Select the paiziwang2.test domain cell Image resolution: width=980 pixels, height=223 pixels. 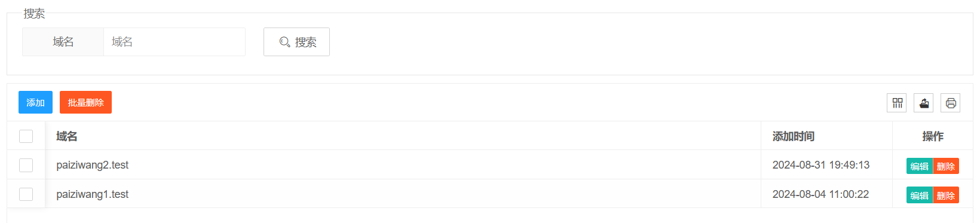(403, 165)
